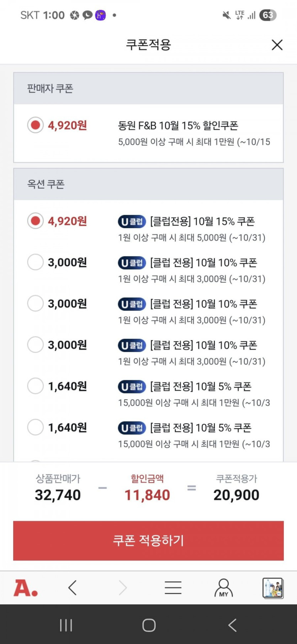Open the MY profile icon
Image resolution: width=297 pixels, height=644 pixels.
pos(223,588)
